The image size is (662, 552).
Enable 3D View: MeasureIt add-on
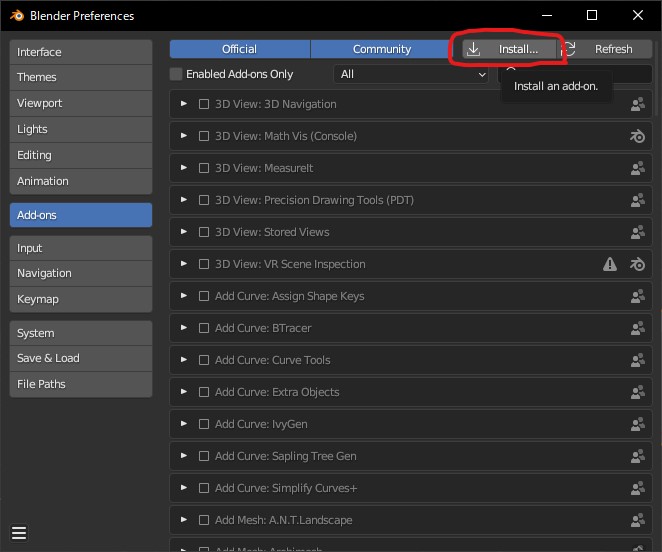(204, 168)
